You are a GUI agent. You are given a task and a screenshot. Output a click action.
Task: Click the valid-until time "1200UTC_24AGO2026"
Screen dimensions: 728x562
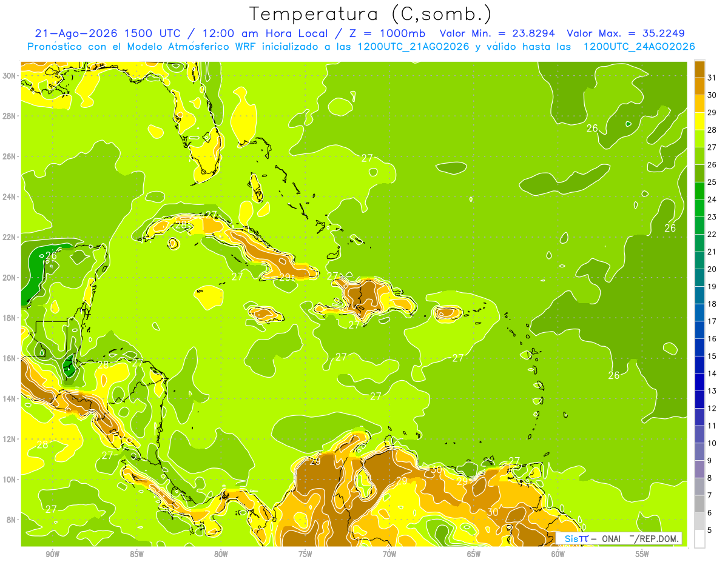point(639,47)
